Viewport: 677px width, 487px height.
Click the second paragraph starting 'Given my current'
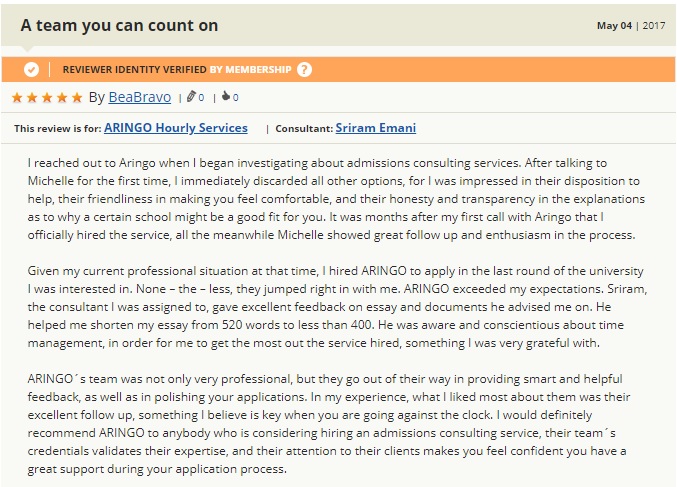(x=337, y=307)
